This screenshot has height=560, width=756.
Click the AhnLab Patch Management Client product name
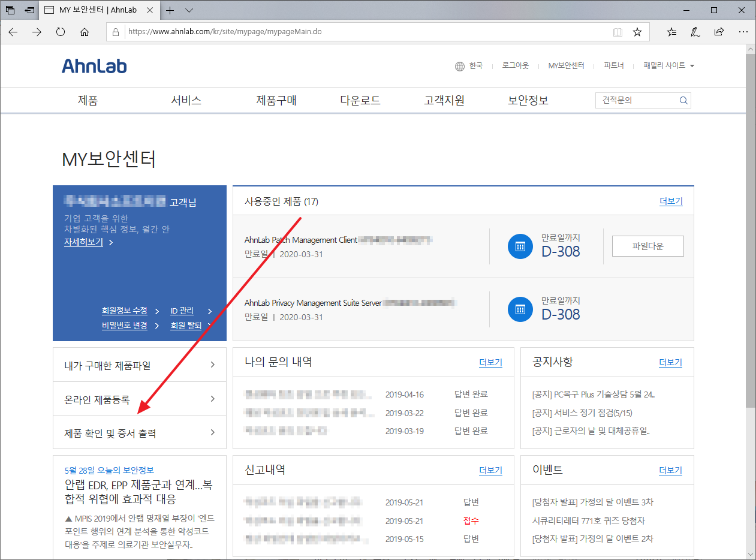pyautogui.click(x=301, y=240)
